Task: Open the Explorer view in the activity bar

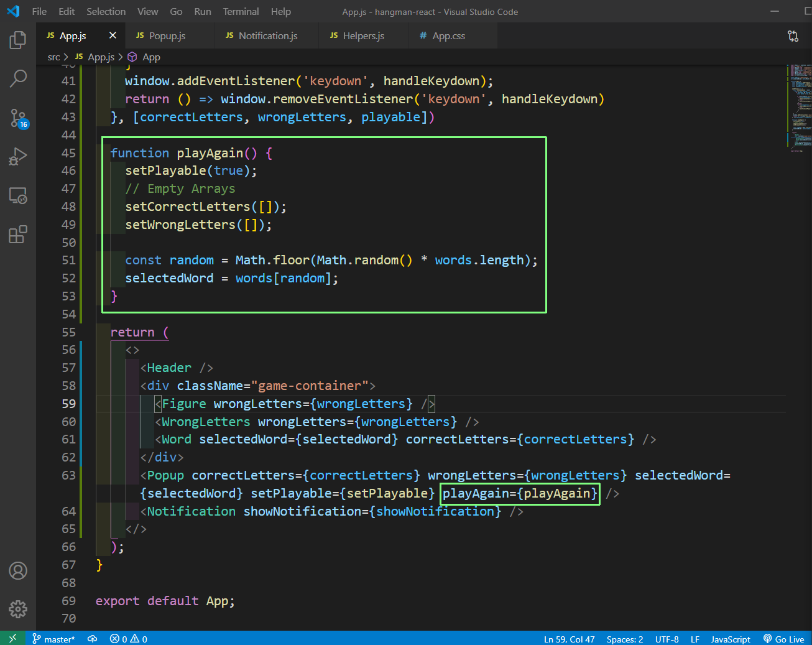Action: [18, 40]
